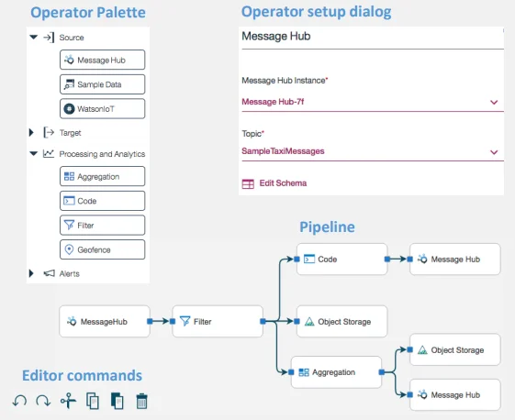515x420 pixels.
Task: Click the undo editor command icon
Action: click(19, 401)
